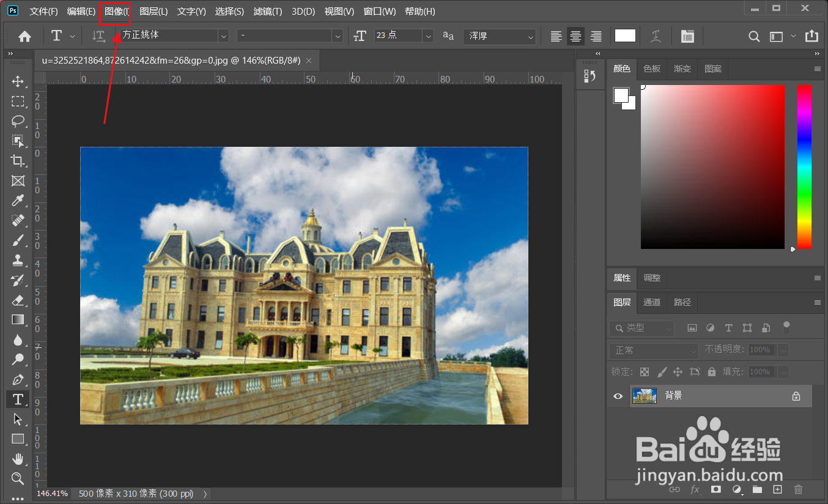Select the Gradient tool
The height and width of the screenshot is (504, 828).
point(18,319)
